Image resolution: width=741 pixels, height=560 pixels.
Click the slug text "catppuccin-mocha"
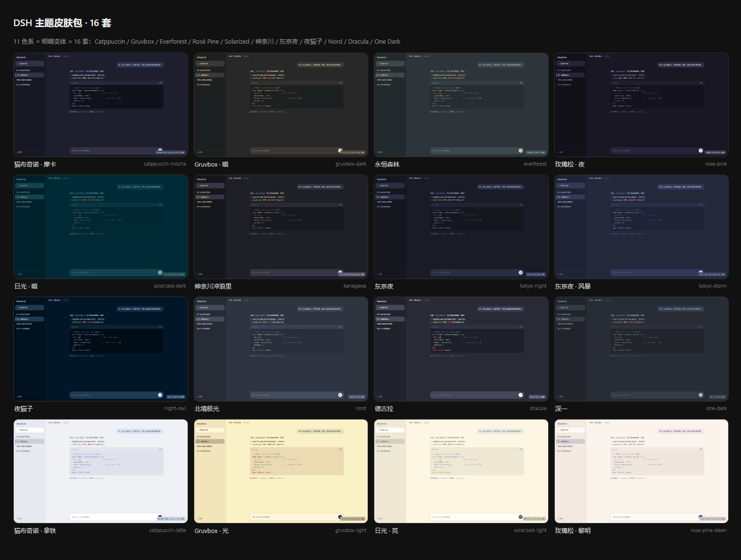[165, 164]
